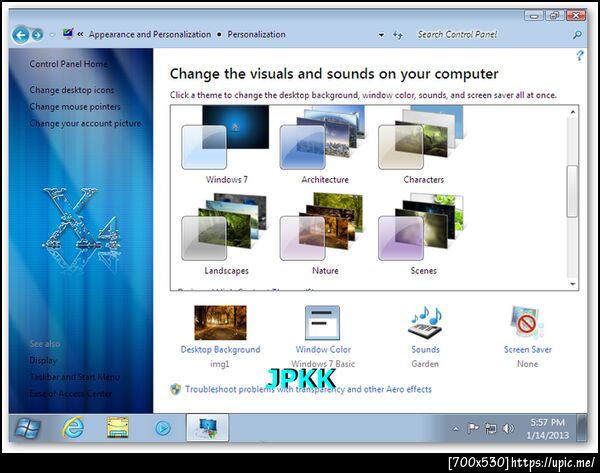Open the clock showing 5:57 PM
This screenshot has width=600, height=473.
pyautogui.click(x=548, y=428)
